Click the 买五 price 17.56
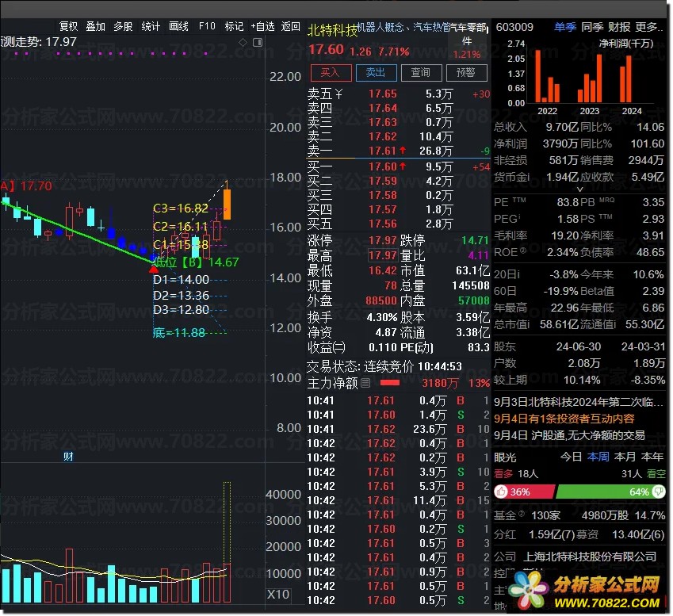 (x=383, y=224)
